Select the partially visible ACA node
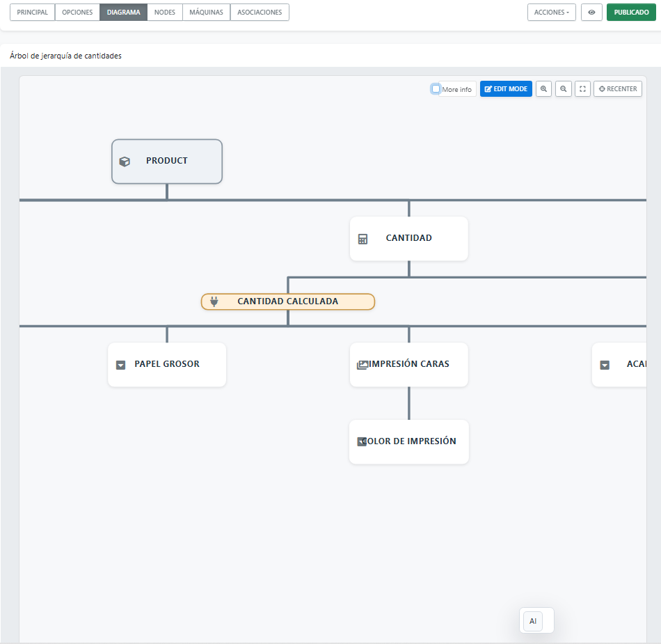This screenshot has height=644, width=661. (x=619, y=364)
